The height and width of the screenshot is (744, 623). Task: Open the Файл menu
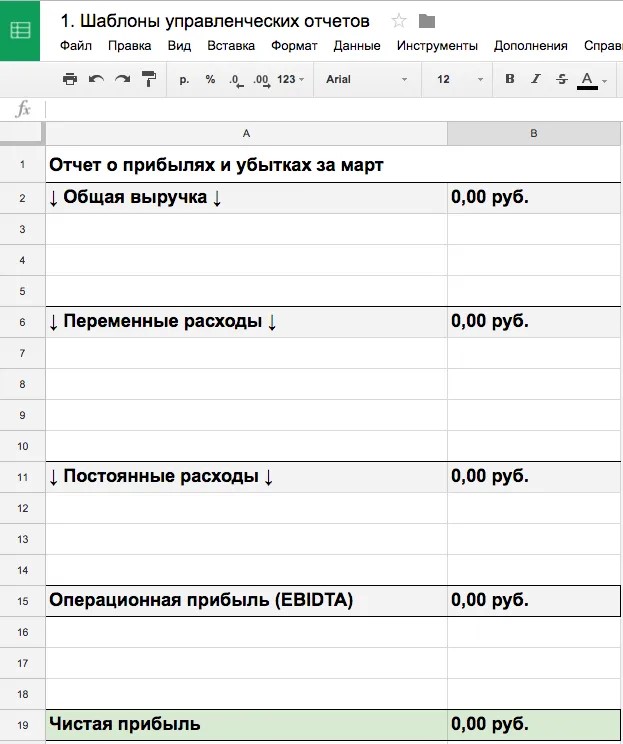pyautogui.click(x=75, y=46)
